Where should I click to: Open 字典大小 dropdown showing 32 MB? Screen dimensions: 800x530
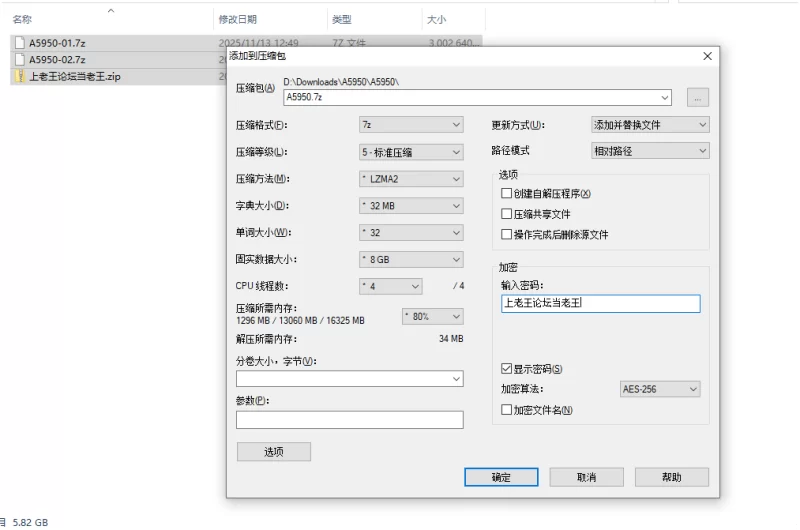click(411, 206)
